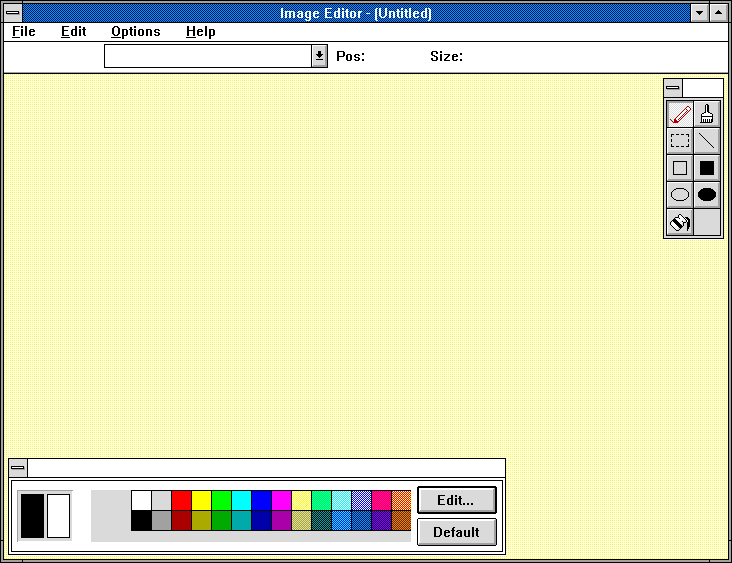The height and width of the screenshot is (563, 732).
Task: Click the black foreground color indicator
Action: coord(32,516)
